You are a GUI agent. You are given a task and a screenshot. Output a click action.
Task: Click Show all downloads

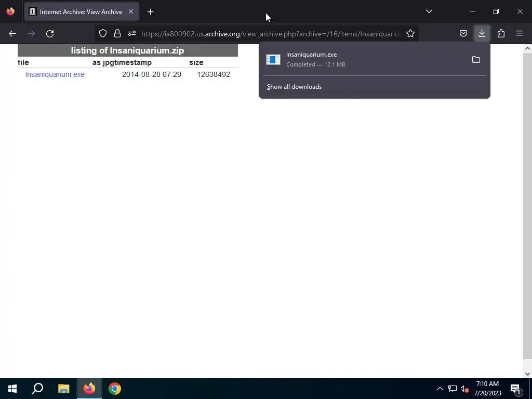(294, 87)
